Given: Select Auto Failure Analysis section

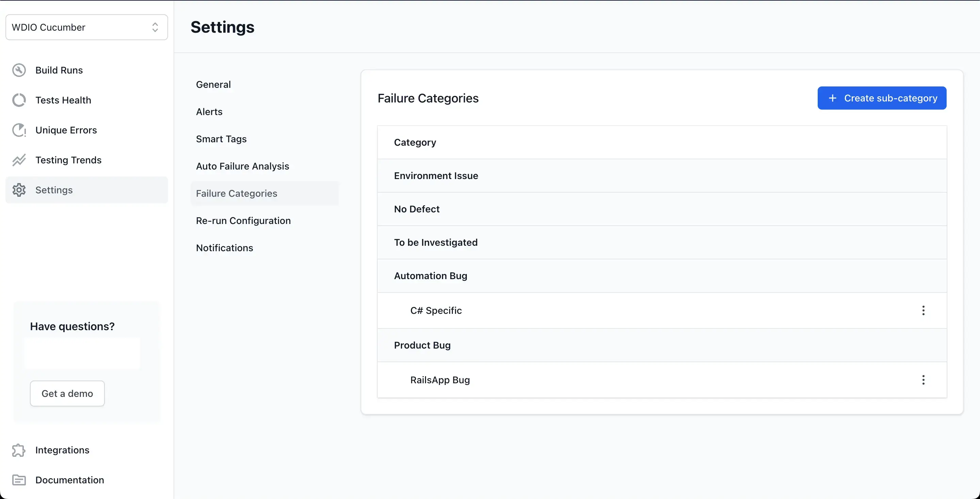Looking at the screenshot, I should tap(243, 166).
